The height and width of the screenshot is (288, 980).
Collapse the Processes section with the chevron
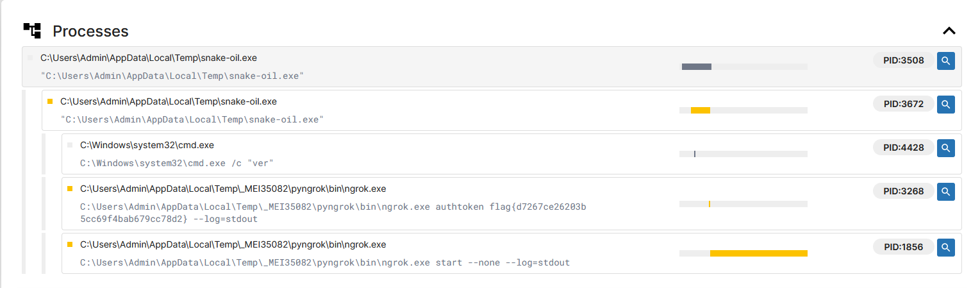(x=949, y=31)
